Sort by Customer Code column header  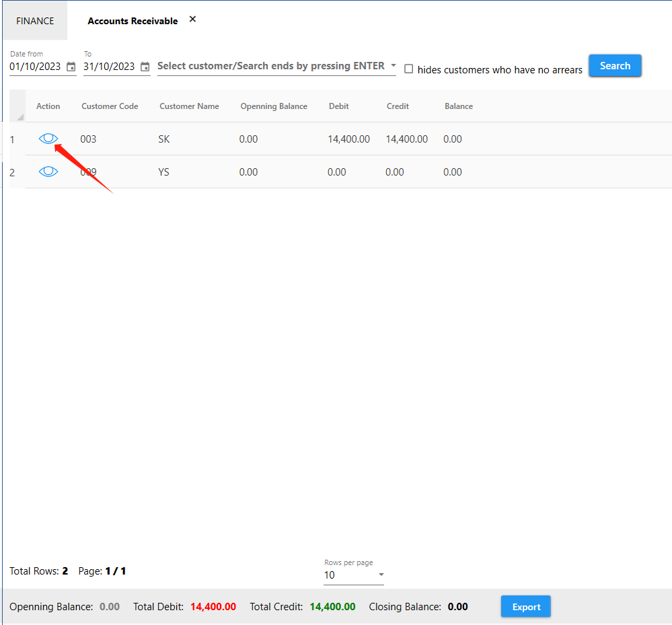click(110, 106)
